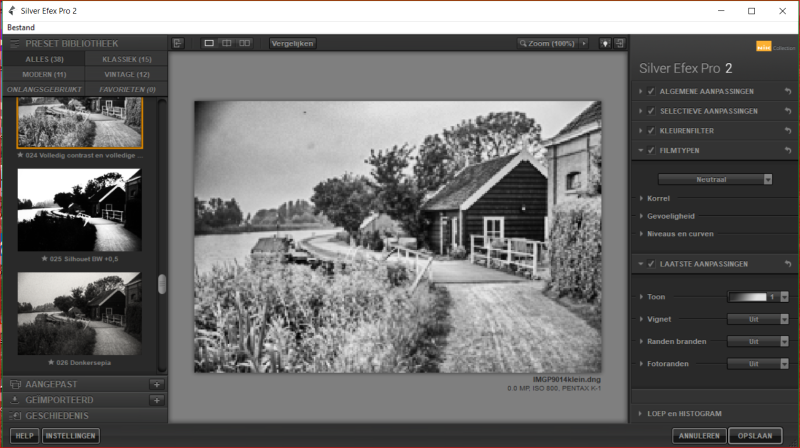Select the Klassiek (15) preset tab
This screenshot has width=800, height=448.
coord(127,59)
